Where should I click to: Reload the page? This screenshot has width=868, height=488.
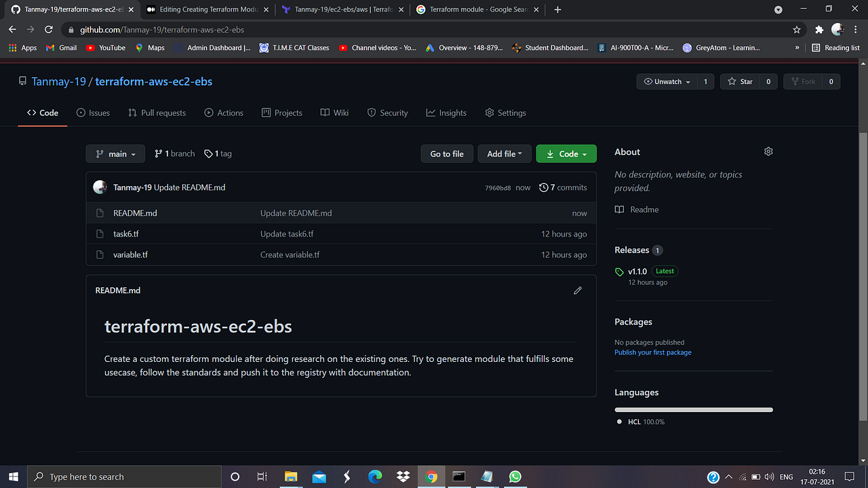tap(48, 30)
